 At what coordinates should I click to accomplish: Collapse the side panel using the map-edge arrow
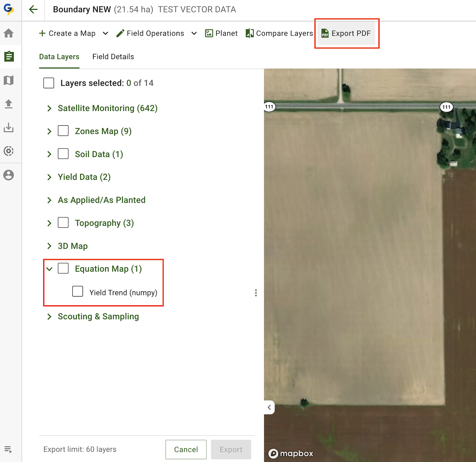pyautogui.click(x=269, y=407)
